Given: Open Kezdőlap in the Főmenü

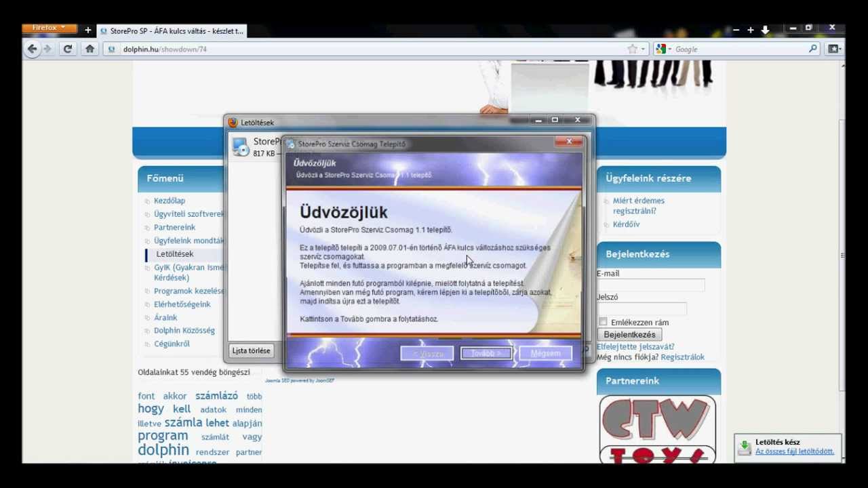Looking at the screenshot, I should tap(169, 201).
